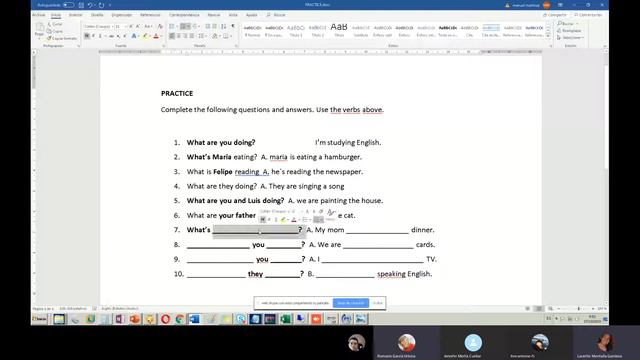640x360 pixels.
Task: Switch to the Correspondencia ribbon tab
Action: [184, 15]
